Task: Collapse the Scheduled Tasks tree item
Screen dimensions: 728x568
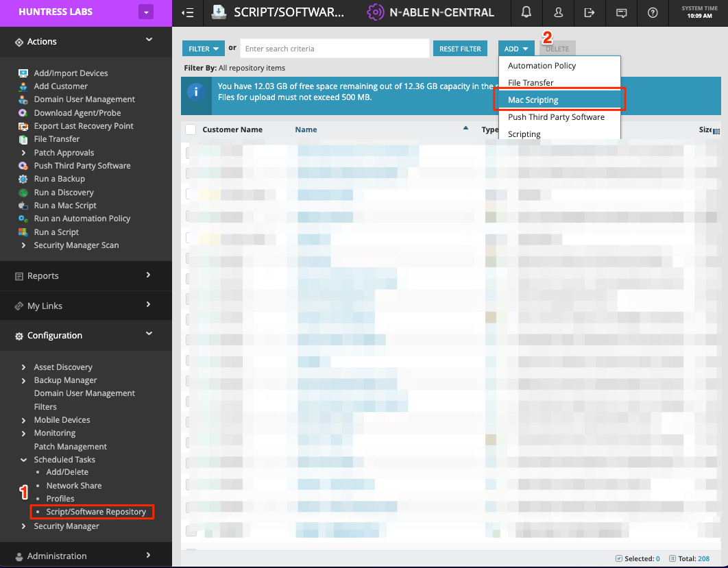Action: click(23, 460)
